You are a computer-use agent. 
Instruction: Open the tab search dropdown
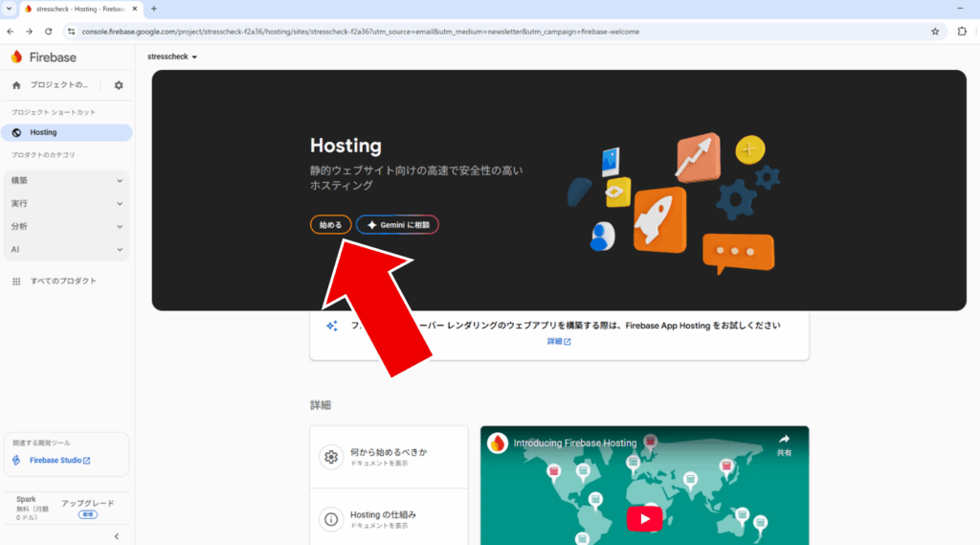click(9, 9)
